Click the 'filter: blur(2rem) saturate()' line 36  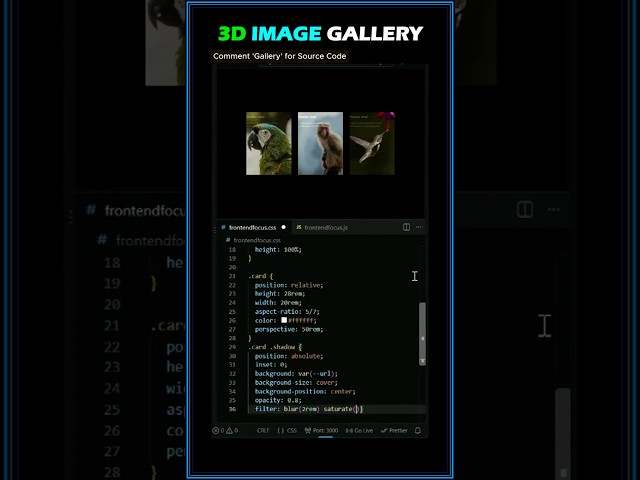tap(309, 409)
